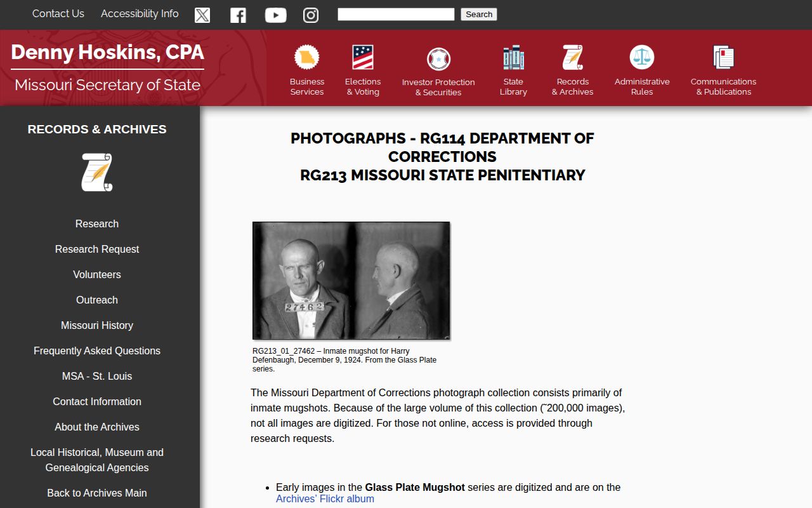The height and width of the screenshot is (508, 812).
Task: Click the Elections & Voting flag icon
Action: pyautogui.click(x=363, y=57)
